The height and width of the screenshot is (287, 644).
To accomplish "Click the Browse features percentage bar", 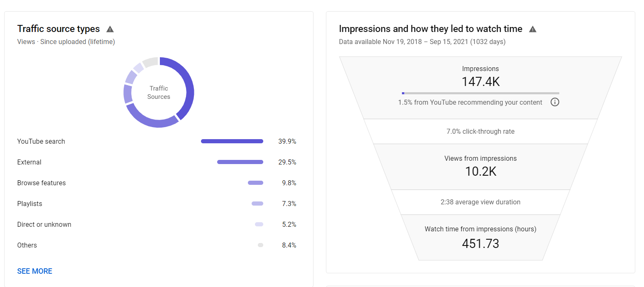I will click(x=255, y=183).
